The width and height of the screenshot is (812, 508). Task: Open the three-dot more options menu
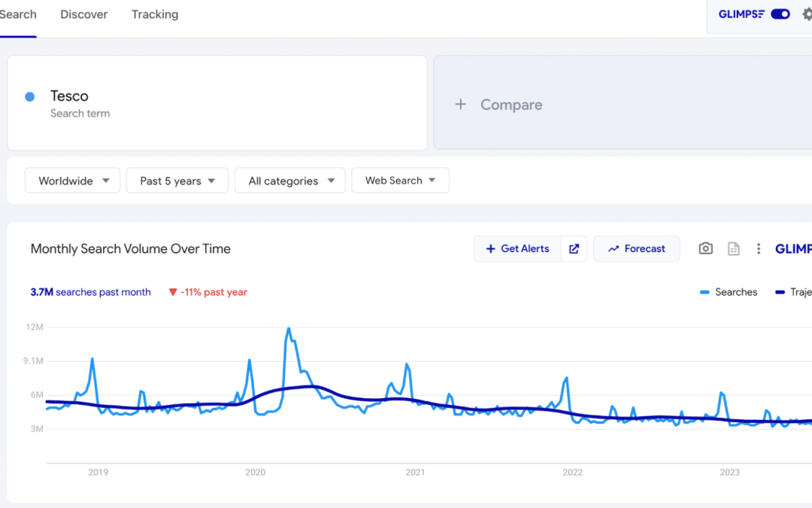(759, 249)
